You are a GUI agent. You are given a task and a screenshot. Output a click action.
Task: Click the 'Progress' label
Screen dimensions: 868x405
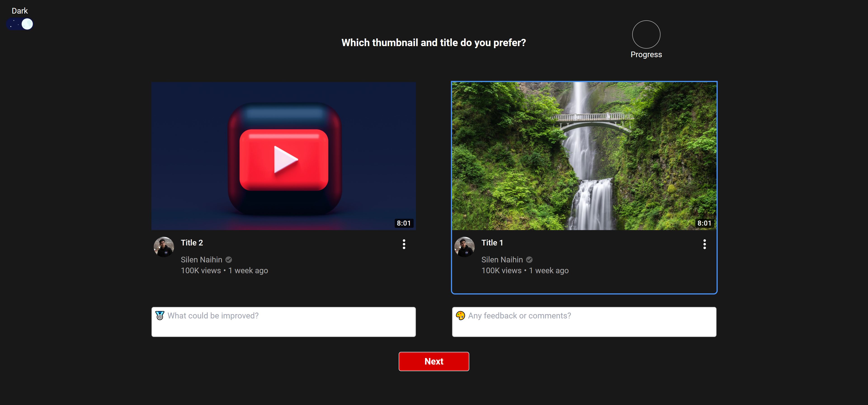click(646, 55)
